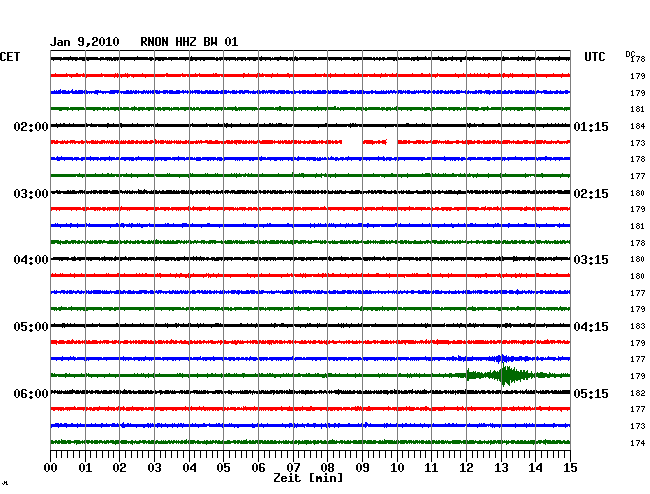Click the DC value "182"
Image resolution: width=650 pixels, height=494 pixels.
(x=638, y=393)
